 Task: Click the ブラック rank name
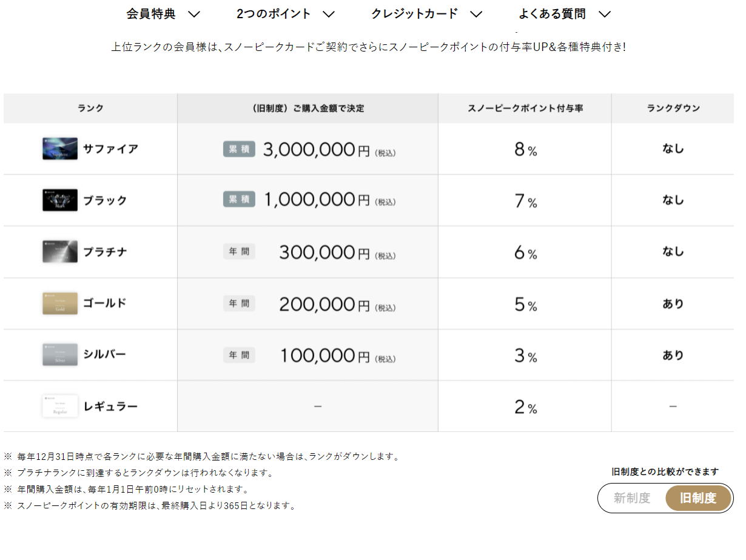pos(105,200)
